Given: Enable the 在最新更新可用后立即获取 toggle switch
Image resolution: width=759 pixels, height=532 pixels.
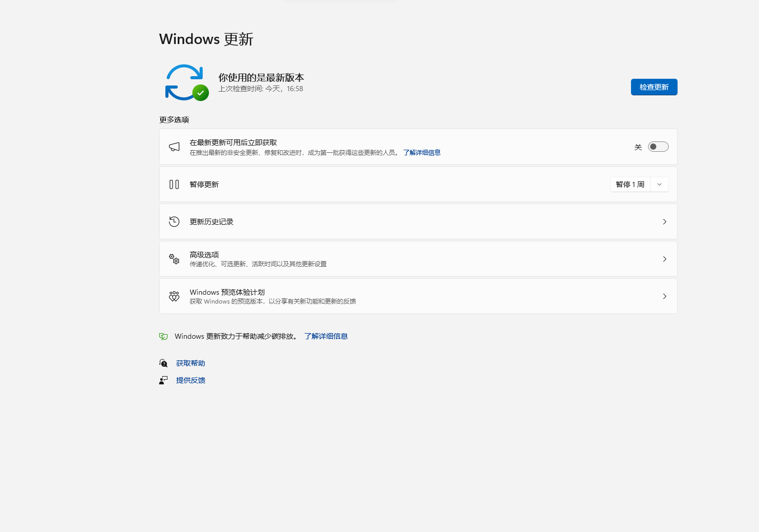Looking at the screenshot, I should (658, 147).
